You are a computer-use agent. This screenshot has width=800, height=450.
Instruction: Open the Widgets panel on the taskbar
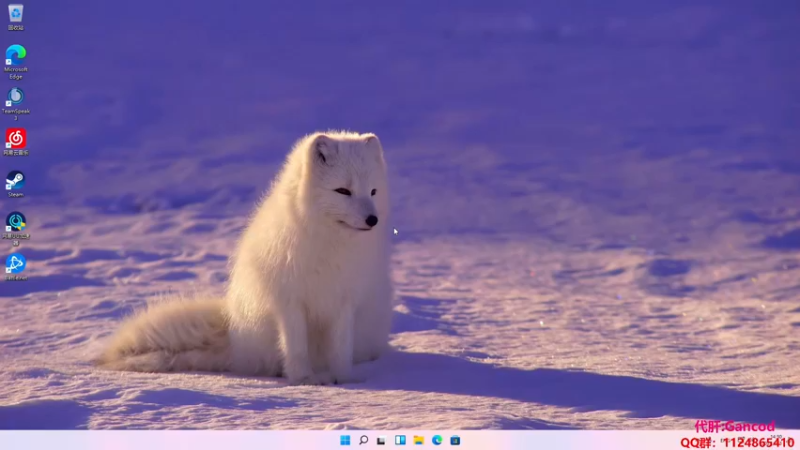point(400,440)
